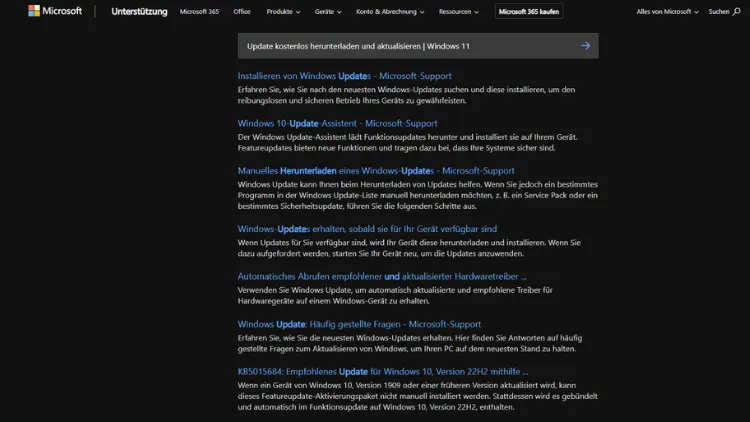Screen dimensions: 750x422
Task: Click the Microsoft 365 kaufen button
Action: coord(529,11)
